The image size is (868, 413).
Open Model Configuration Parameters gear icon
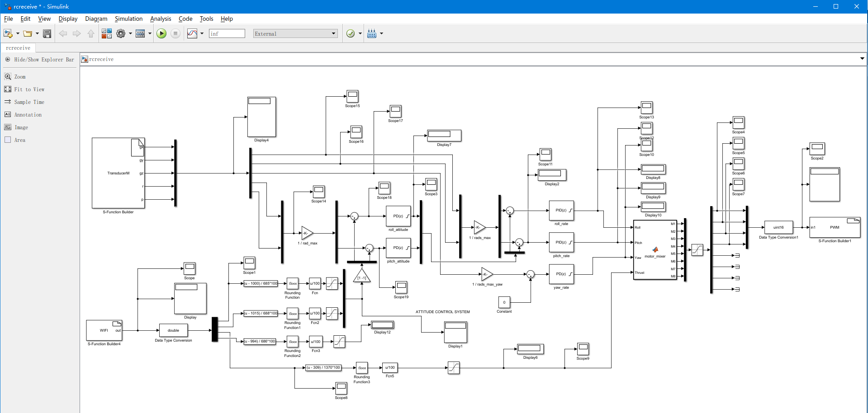(x=121, y=33)
